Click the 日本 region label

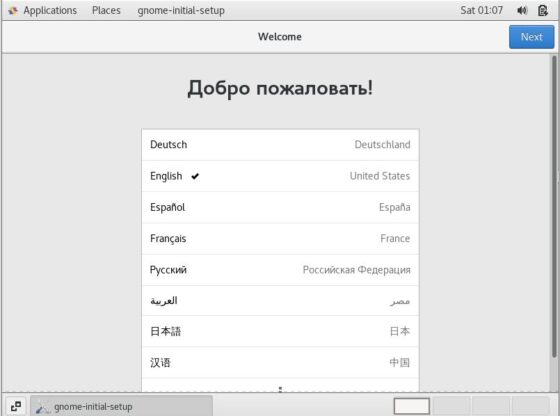400,331
